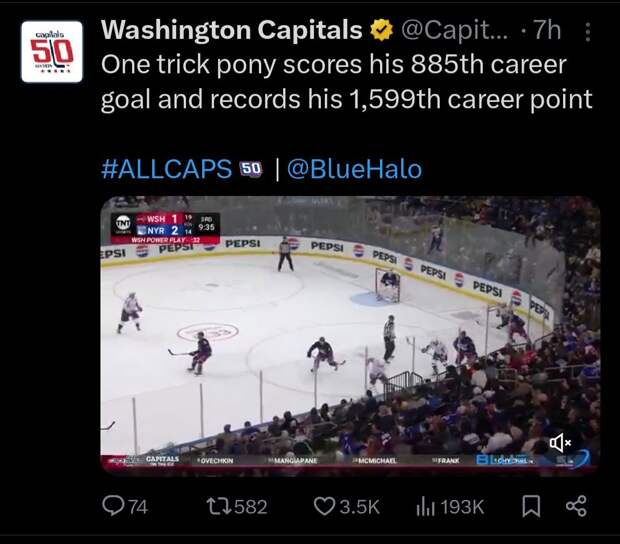Open the #ALLCAPS hashtag link
The height and width of the screenshot is (544, 620).
point(166,169)
